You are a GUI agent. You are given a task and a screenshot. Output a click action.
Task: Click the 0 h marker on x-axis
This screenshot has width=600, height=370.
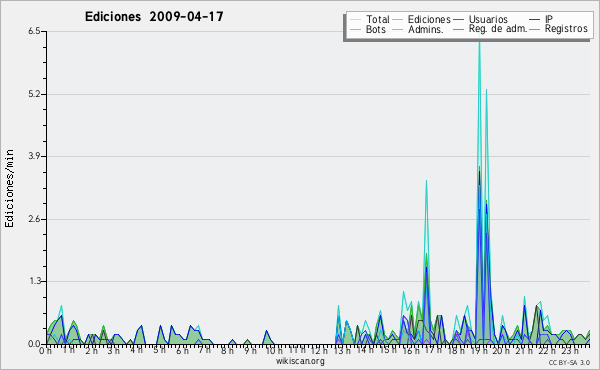46,351
